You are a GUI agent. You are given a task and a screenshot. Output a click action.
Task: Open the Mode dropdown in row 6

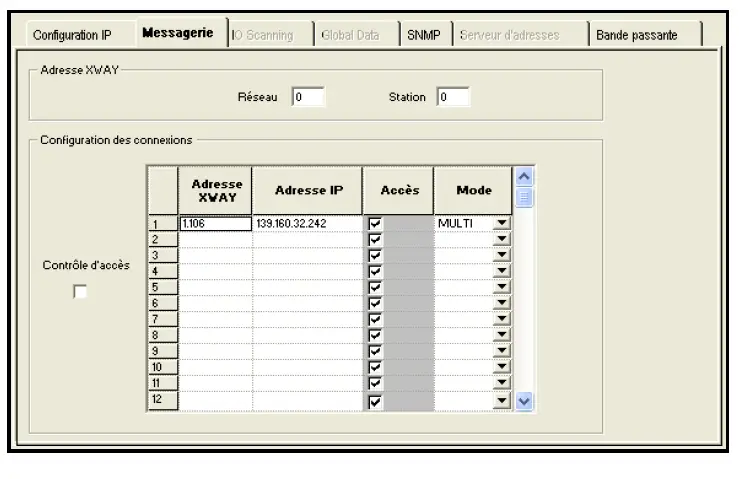[x=502, y=303]
